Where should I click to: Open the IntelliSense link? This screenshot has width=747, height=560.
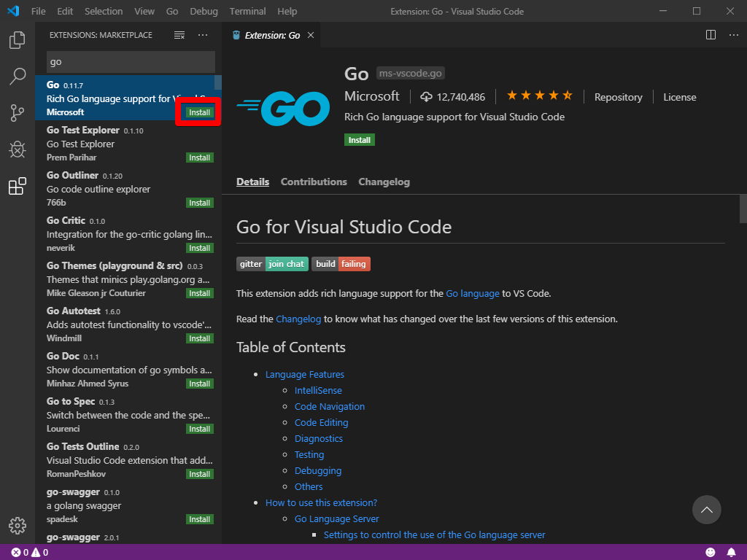318,391
